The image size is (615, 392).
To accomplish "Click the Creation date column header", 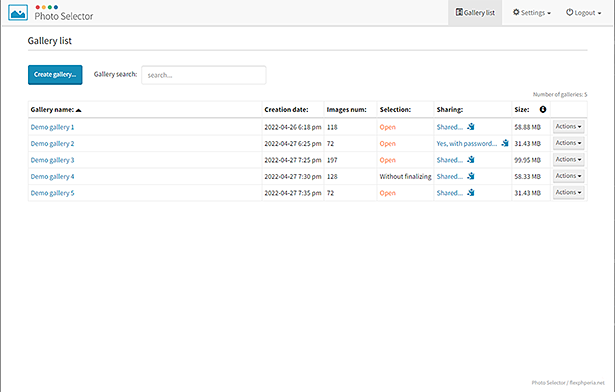I will click(286, 109).
